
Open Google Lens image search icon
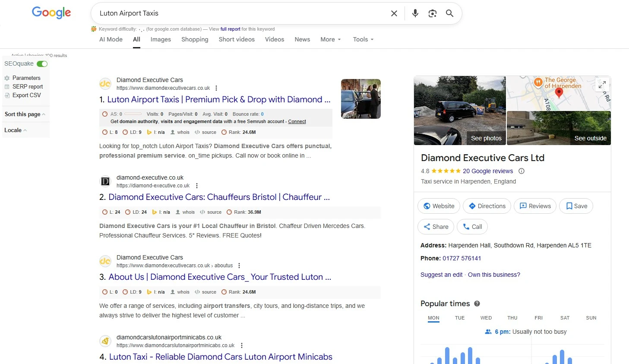click(432, 13)
